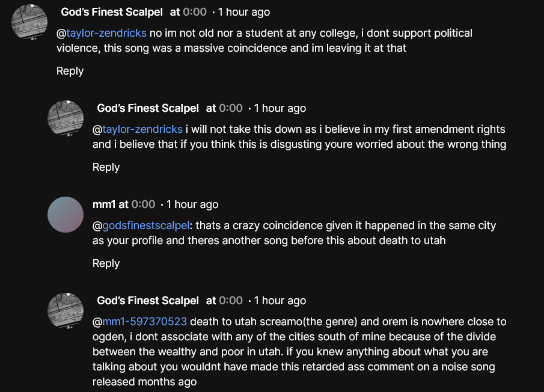Open avatar beside the screamo genre comment
Screen dimensions: 544x392
(x=66, y=310)
